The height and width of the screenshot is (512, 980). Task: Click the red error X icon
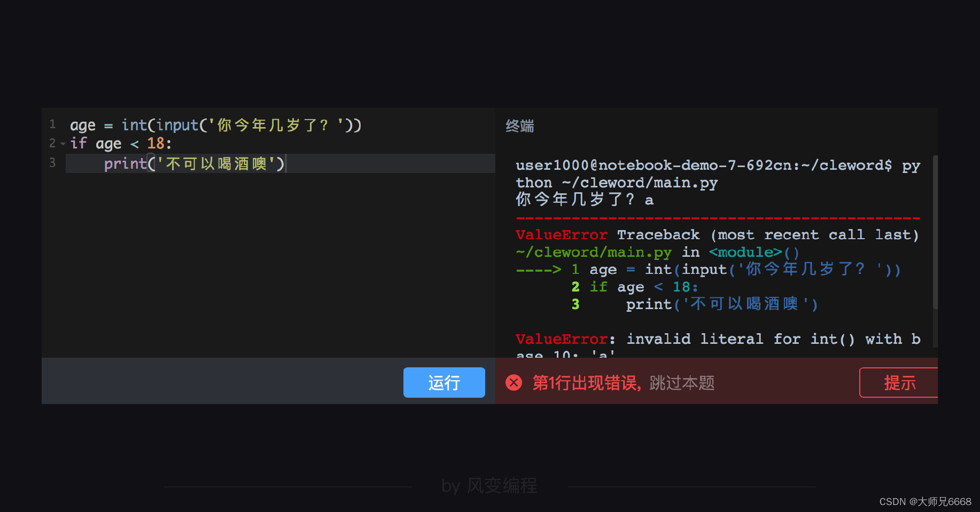click(514, 382)
